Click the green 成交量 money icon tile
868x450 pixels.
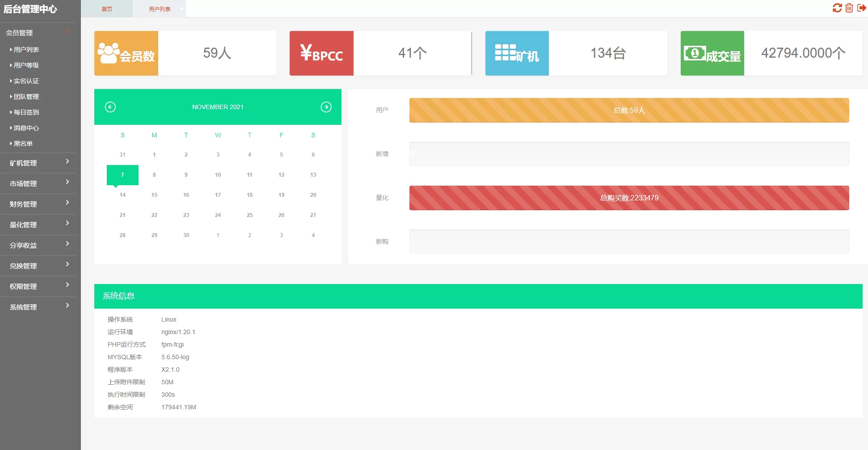712,53
